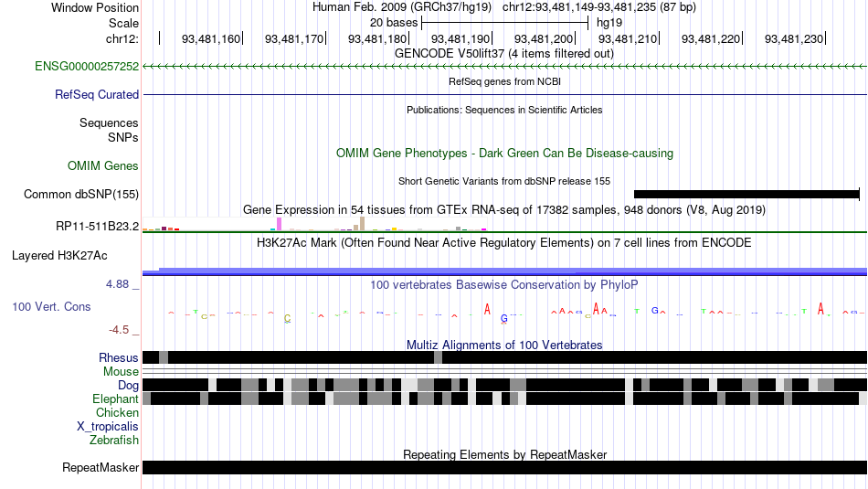Screen dimensions: 868x489
Task: Click the chr12: ruler label
Action: coord(122,38)
